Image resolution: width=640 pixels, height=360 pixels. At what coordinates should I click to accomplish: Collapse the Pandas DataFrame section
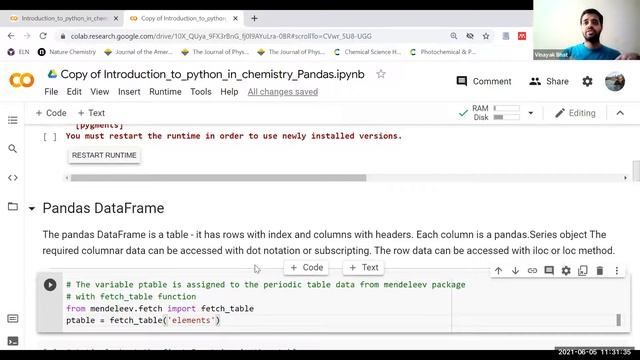[x=32, y=209]
